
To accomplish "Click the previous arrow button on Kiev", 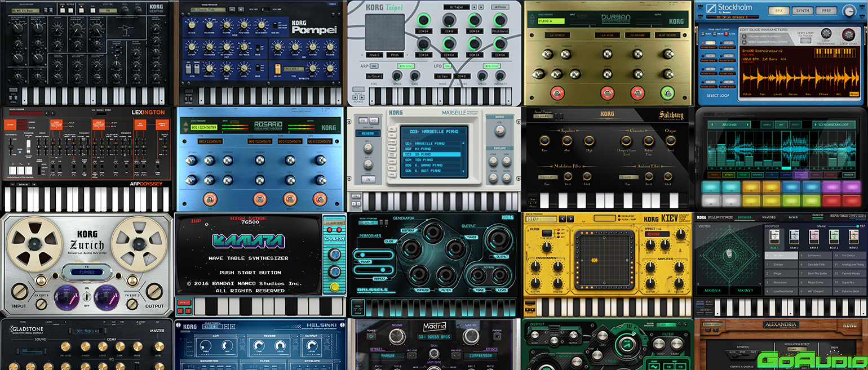I will tap(563, 219).
